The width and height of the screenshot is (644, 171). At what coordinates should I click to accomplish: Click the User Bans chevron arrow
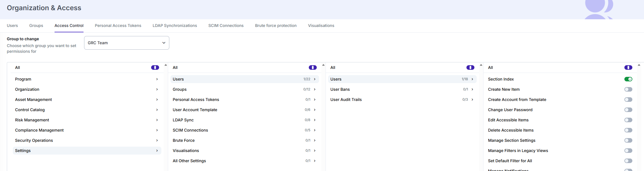(472, 89)
